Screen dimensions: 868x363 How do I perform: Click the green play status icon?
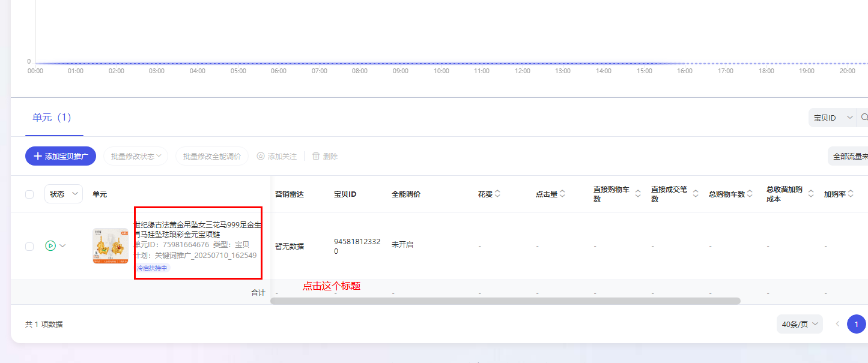[x=50, y=245]
